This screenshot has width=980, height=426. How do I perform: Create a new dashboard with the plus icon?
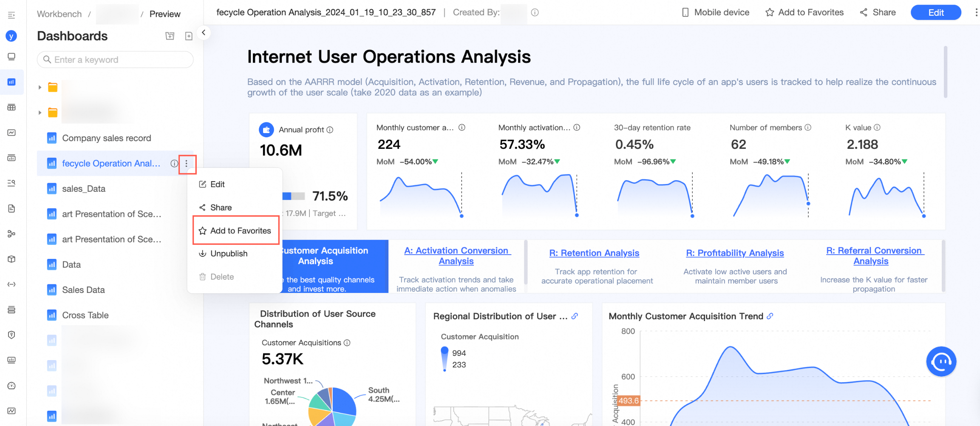[189, 36]
